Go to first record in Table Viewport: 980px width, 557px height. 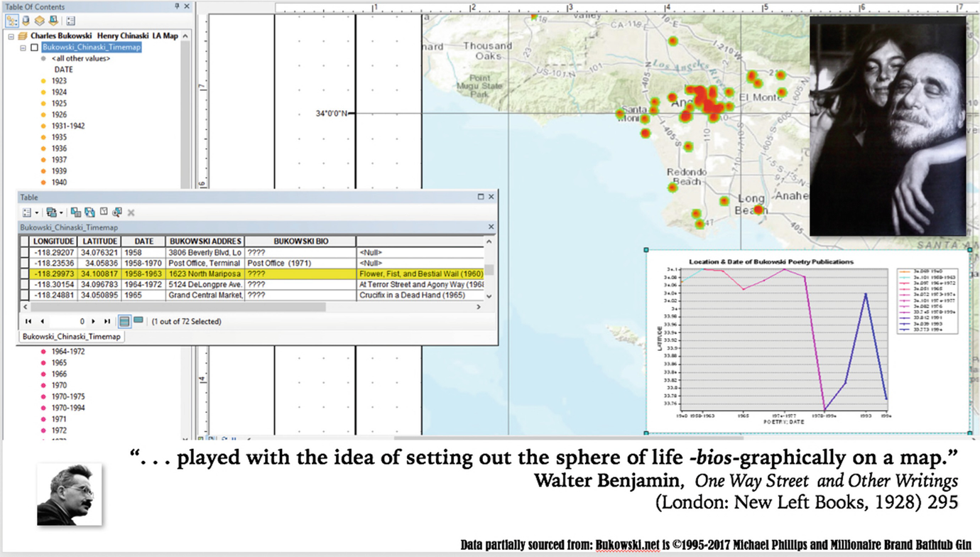[x=28, y=321]
